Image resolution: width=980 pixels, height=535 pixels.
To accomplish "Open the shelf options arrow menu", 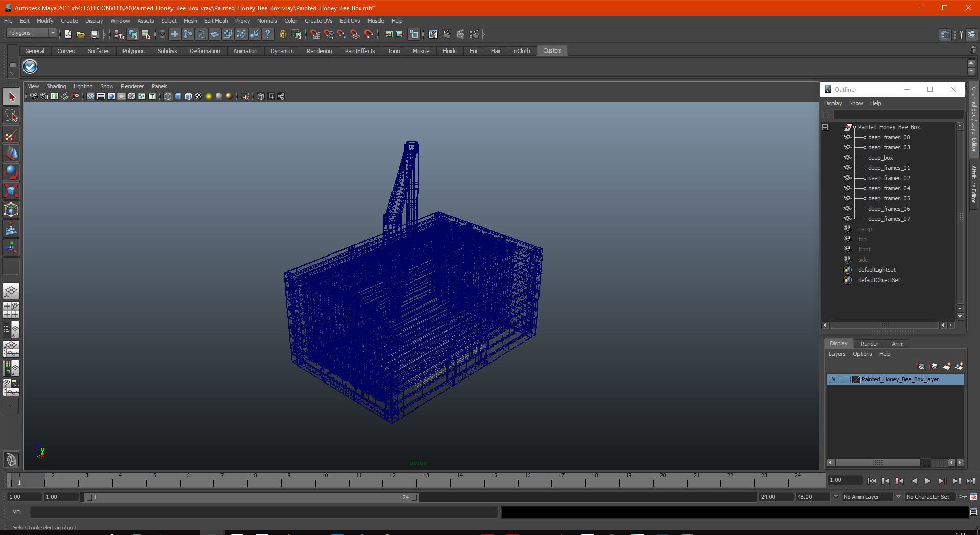I will tap(12, 73).
